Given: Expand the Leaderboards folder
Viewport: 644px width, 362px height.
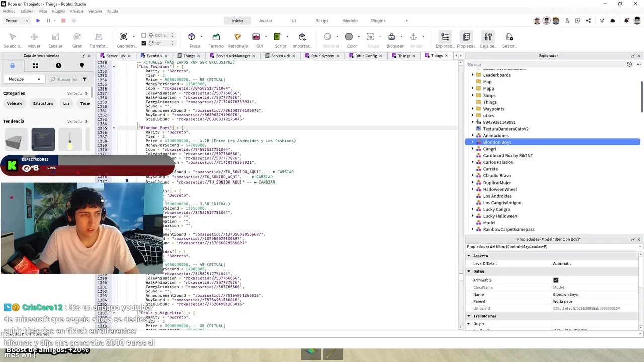Looking at the screenshot, I should (x=472, y=75).
